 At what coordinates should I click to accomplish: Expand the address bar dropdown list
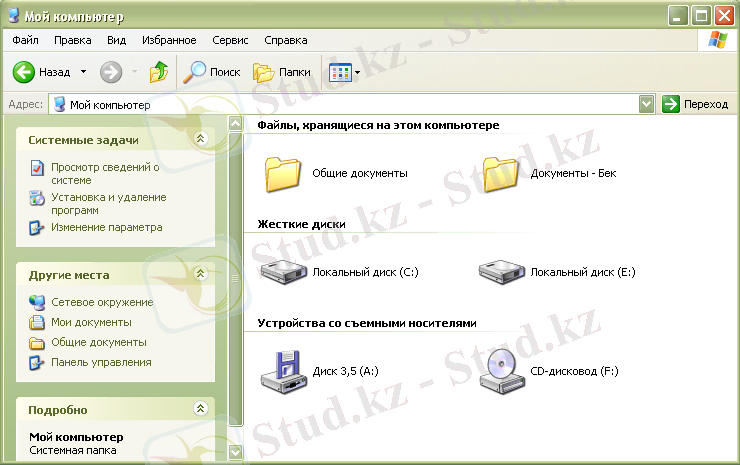point(646,104)
